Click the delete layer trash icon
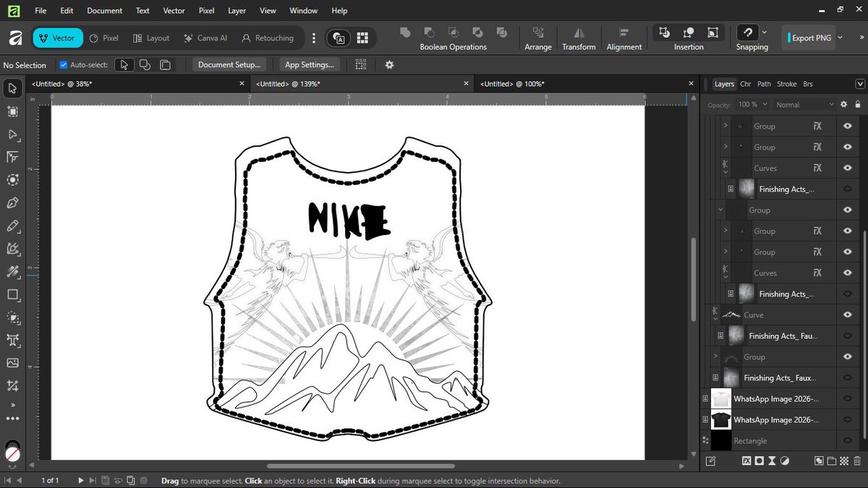This screenshot has width=868, height=488. tap(857, 461)
